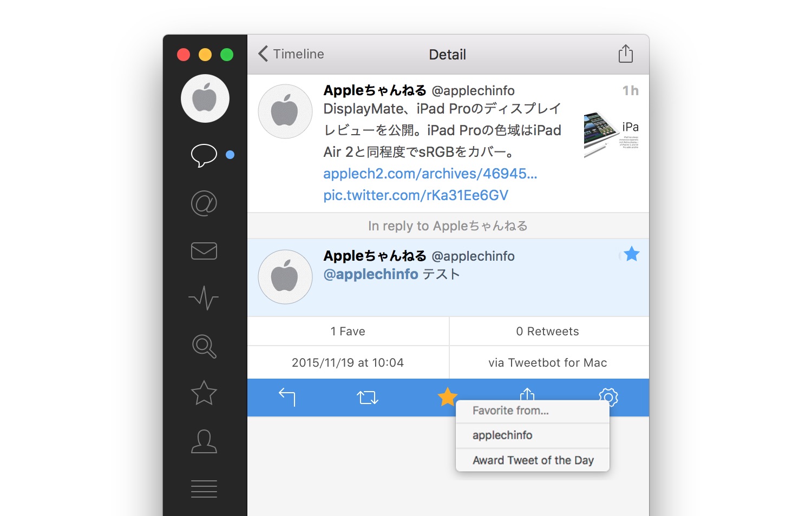This screenshot has height=516, width=812.
Task: Click the @applechinfo mention in the reply
Action: tap(371, 274)
